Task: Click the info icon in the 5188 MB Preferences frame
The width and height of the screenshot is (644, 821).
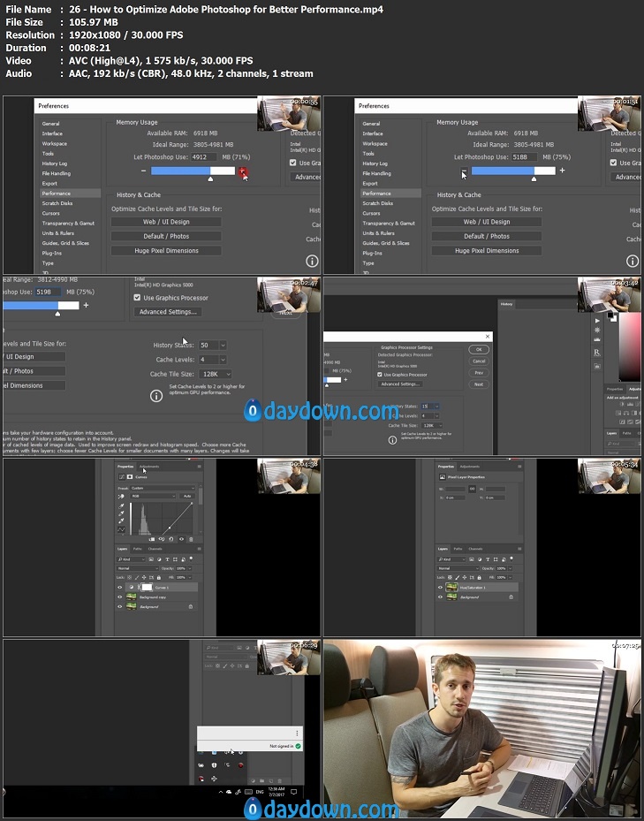Action: pyautogui.click(x=633, y=261)
